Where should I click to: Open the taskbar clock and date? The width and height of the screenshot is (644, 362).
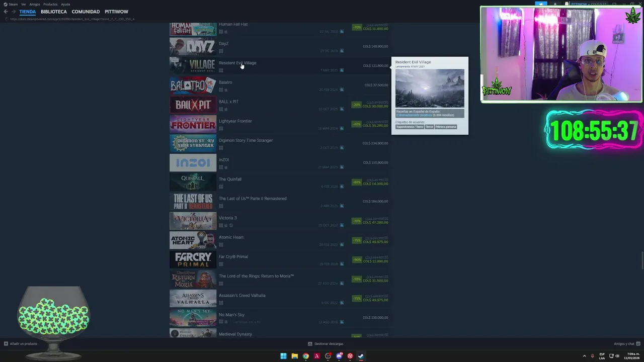[x=632, y=356]
